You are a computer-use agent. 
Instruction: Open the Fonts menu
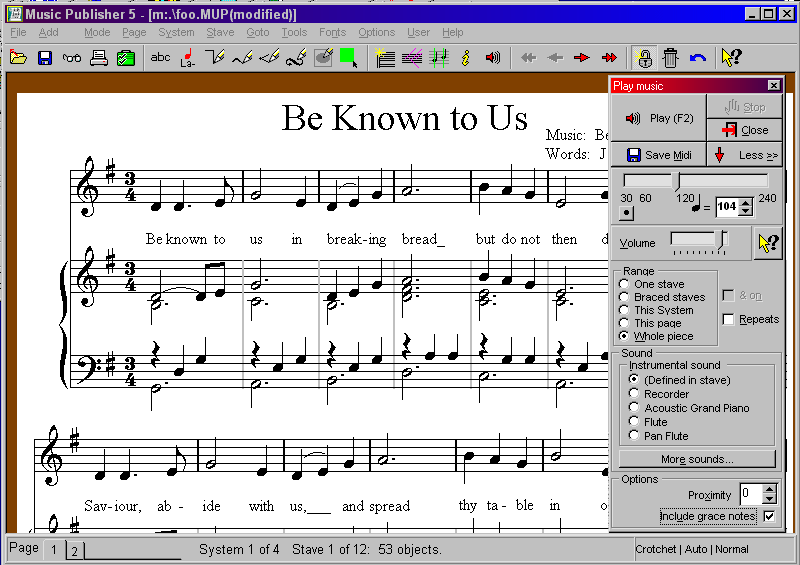[x=332, y=32]
